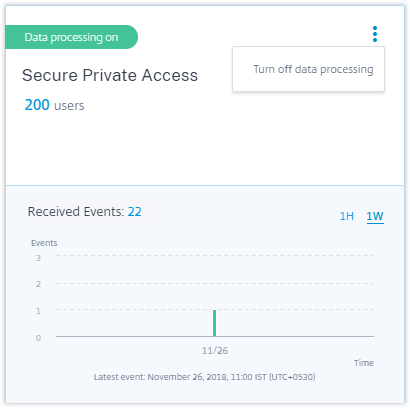Screen dimensions: 410x408
Task: Click the Data processing on badge
Action: pos(71,37)
